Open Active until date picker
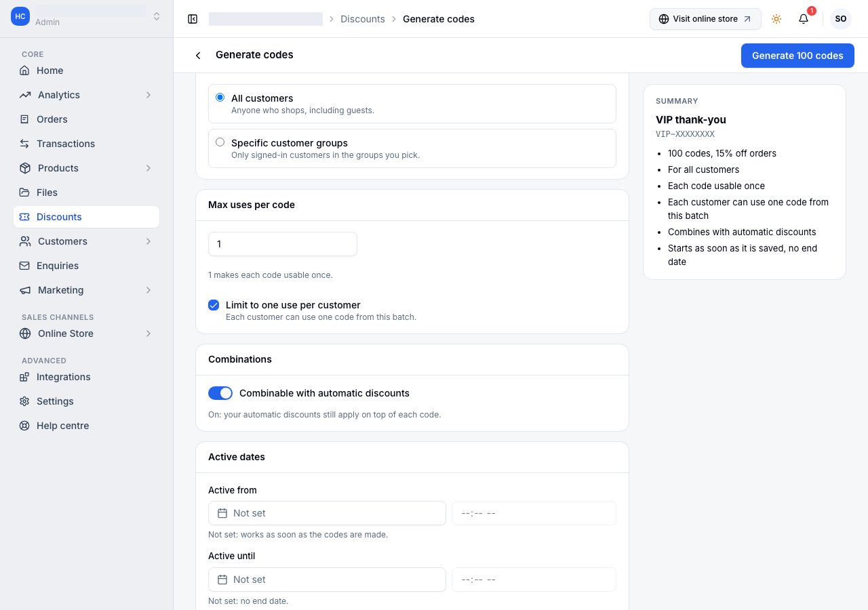The height and width of the screenshot is (610, 868). 327,579
